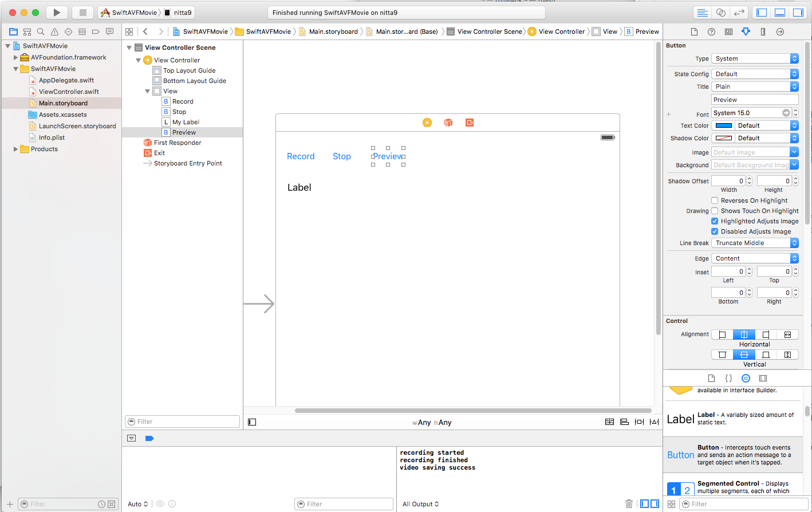Open the button Type dropdown

pos(754,58)
